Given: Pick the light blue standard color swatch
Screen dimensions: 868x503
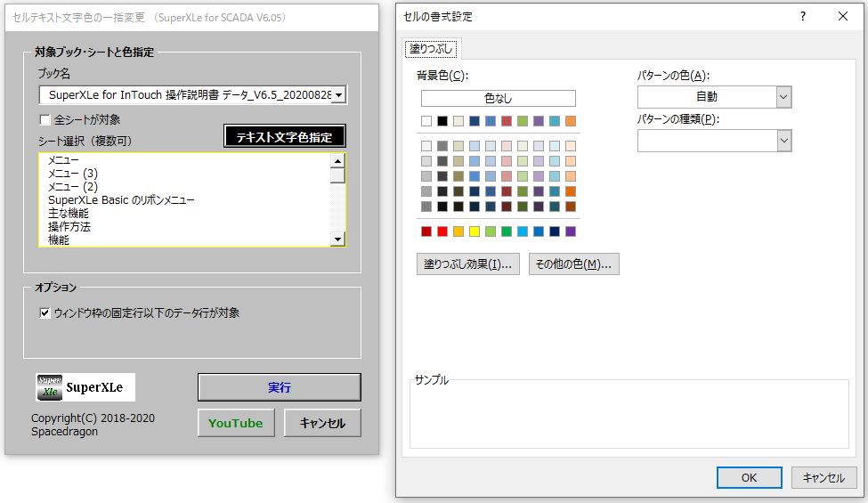Looking at the screenshot, I should click(523, 231).
